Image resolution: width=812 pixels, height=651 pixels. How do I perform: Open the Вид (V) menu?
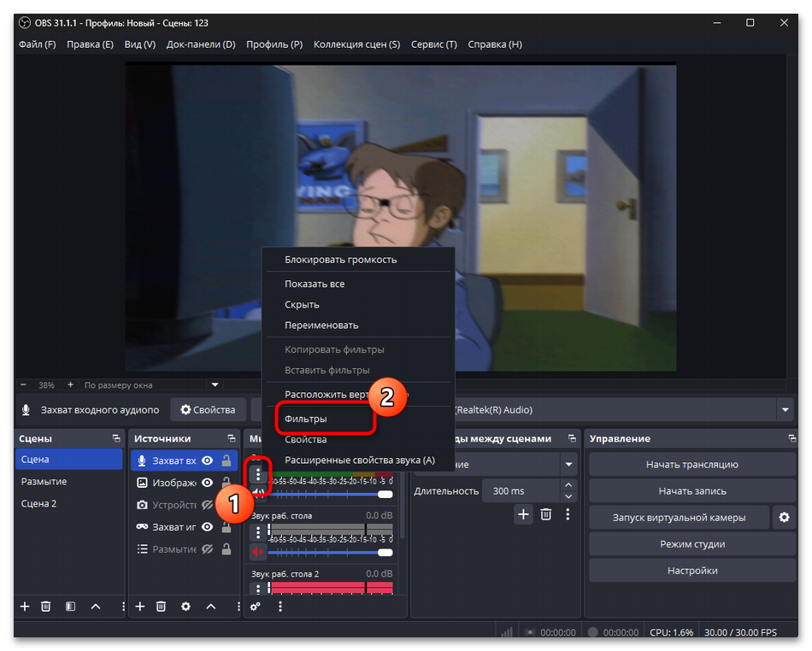click(140, 44)
